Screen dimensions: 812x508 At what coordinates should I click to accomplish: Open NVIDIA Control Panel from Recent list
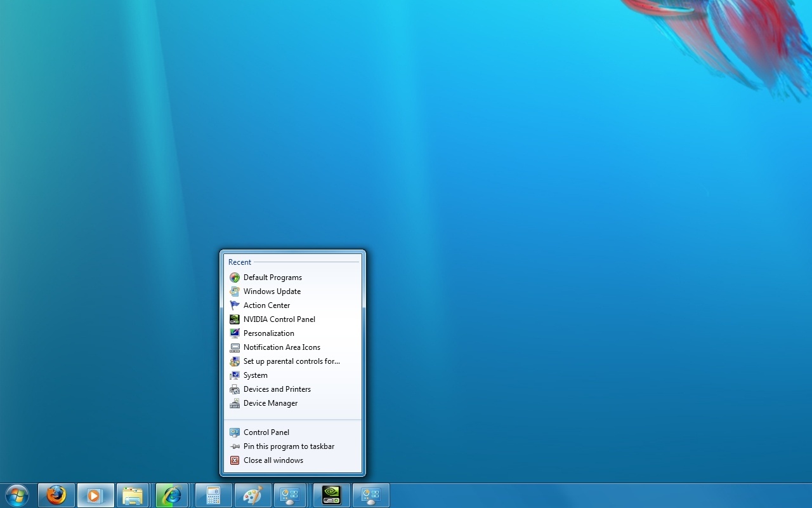(x=279, y=319)
